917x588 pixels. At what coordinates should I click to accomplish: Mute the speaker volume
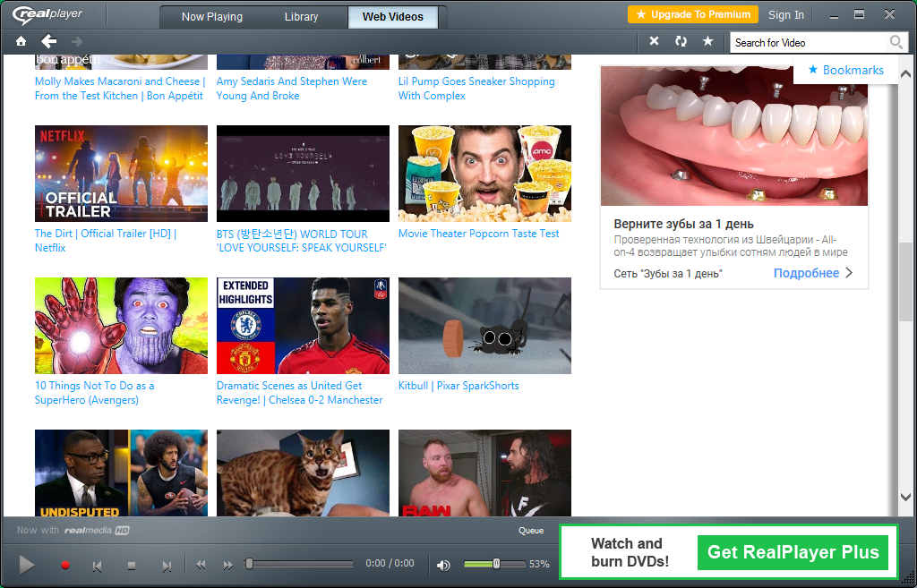point(443,565)
